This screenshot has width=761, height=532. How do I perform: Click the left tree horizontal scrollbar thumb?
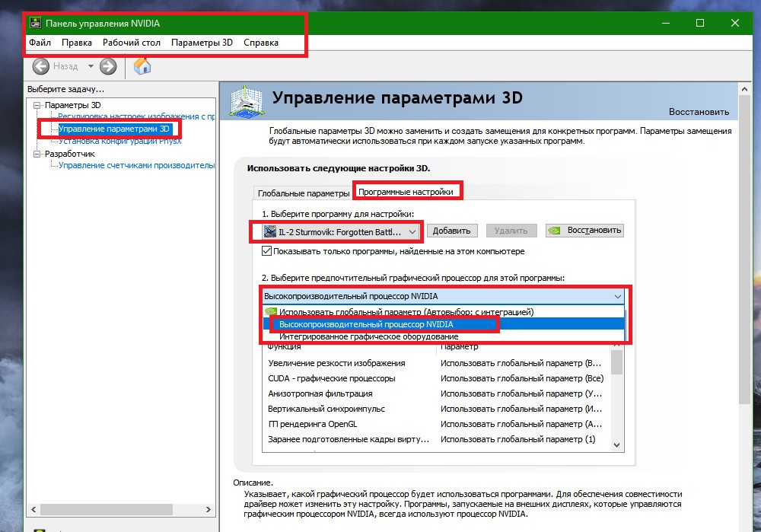107,510
